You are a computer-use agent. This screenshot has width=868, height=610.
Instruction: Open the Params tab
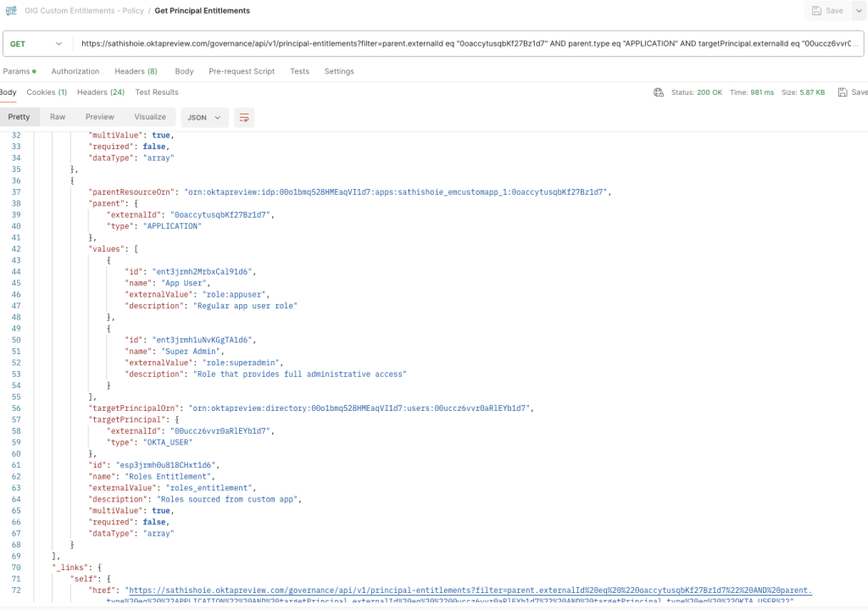(x=19, y=71)
